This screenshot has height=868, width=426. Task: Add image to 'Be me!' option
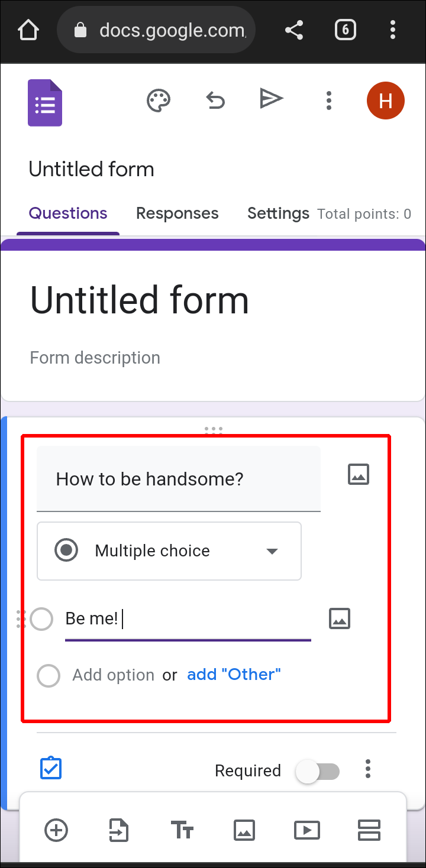(x=340, y=618)
